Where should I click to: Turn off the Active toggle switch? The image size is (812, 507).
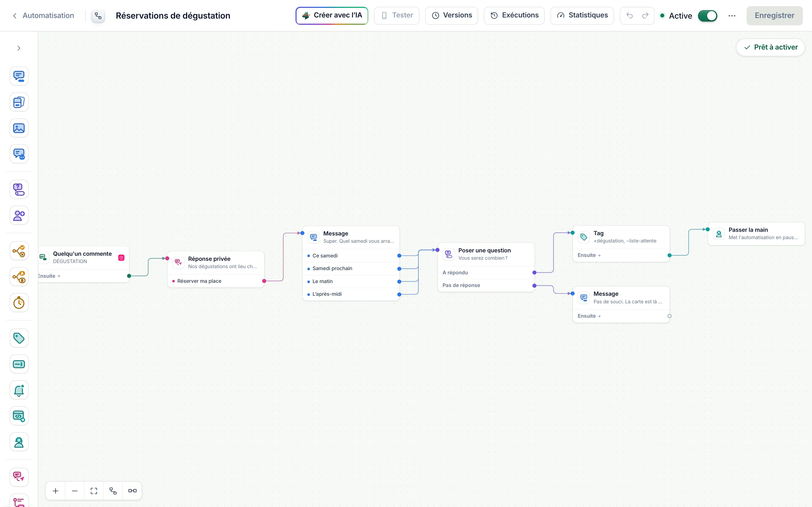pyautogui.click(x=707, y=16)
